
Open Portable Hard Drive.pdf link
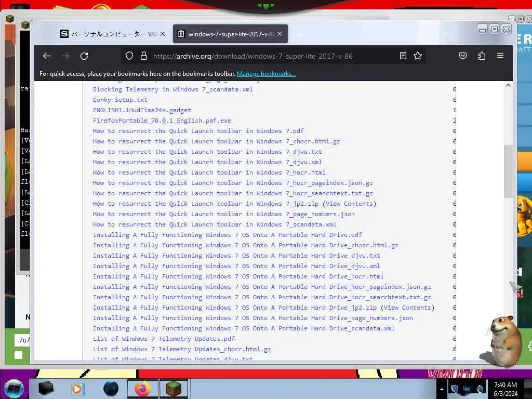pos(228,235)
